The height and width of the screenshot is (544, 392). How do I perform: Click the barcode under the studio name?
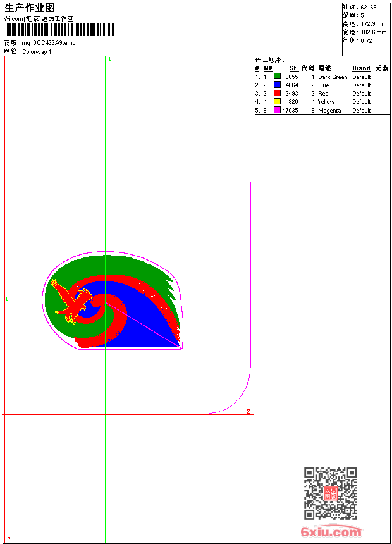click(x=59, y=30)
